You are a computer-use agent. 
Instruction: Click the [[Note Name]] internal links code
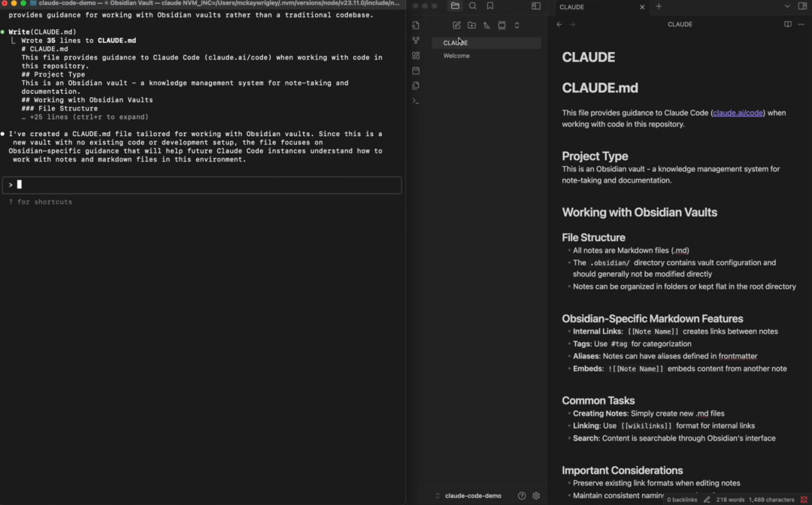coord(653,331)
